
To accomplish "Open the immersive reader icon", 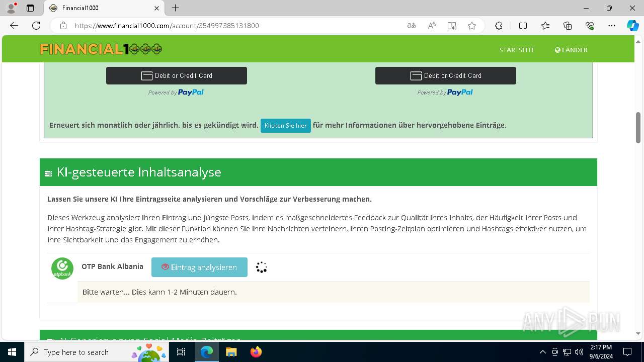I will coord(452,26).
